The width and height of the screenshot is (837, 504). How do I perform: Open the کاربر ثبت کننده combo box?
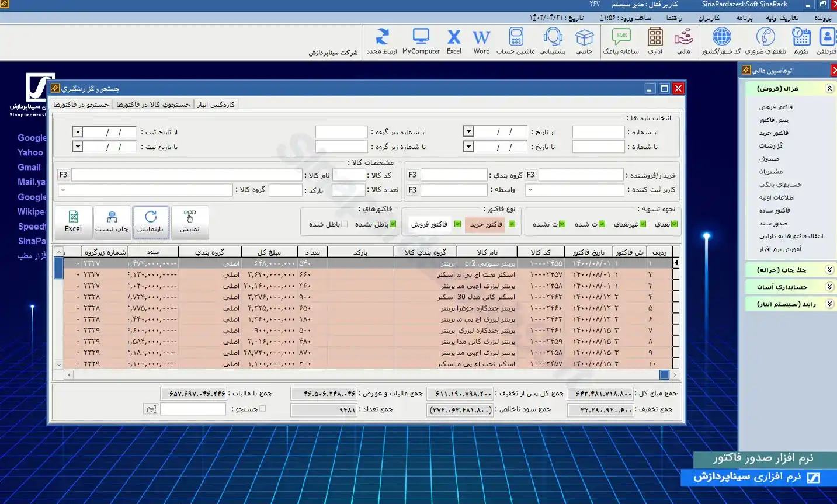coord(575,190)
